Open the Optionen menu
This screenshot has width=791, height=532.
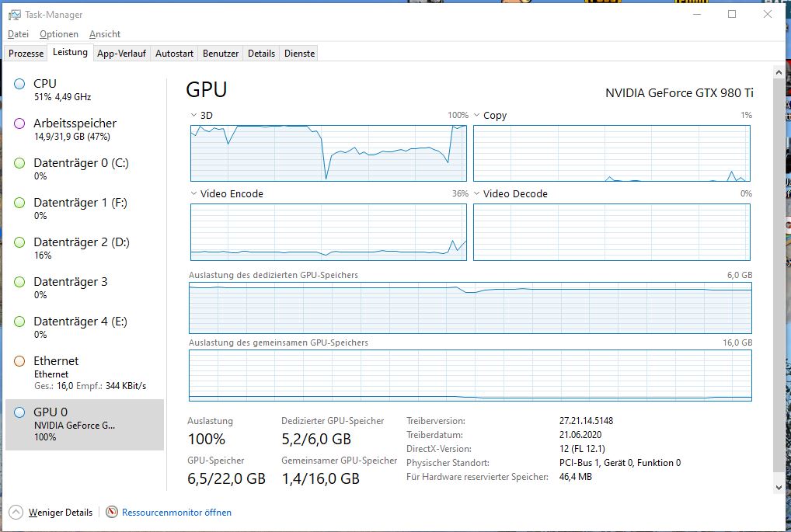click(58, 34)
